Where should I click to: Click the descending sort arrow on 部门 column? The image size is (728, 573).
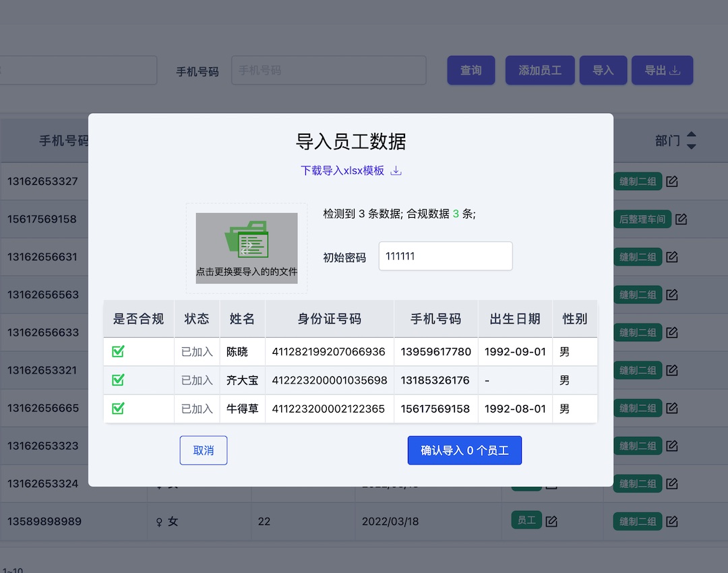click(x=692, y=145)
